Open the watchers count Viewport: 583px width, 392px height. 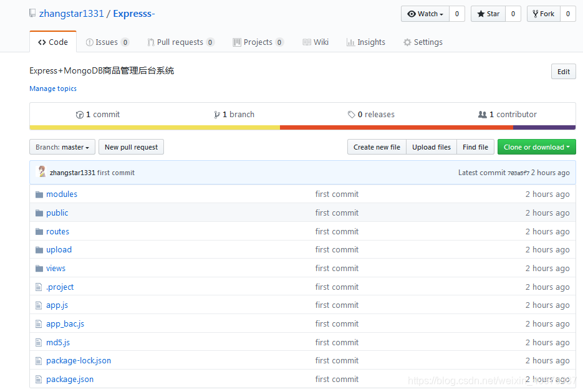point(457,14)
